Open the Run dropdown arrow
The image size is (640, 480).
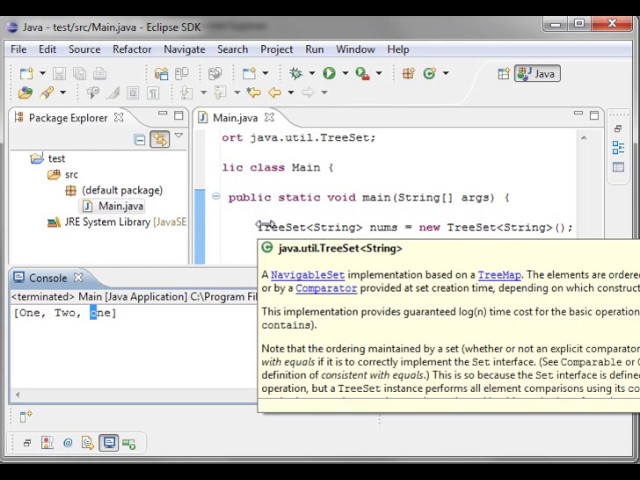[x=345, y=73]
